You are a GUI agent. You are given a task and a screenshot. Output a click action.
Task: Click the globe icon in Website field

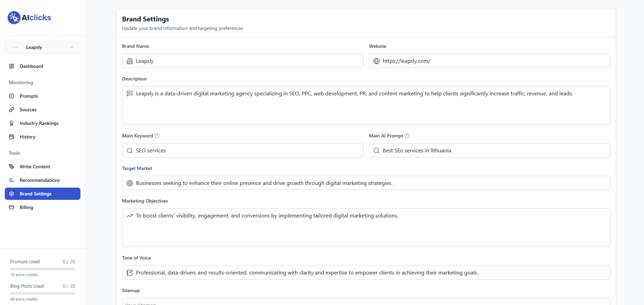coord(376,61)
